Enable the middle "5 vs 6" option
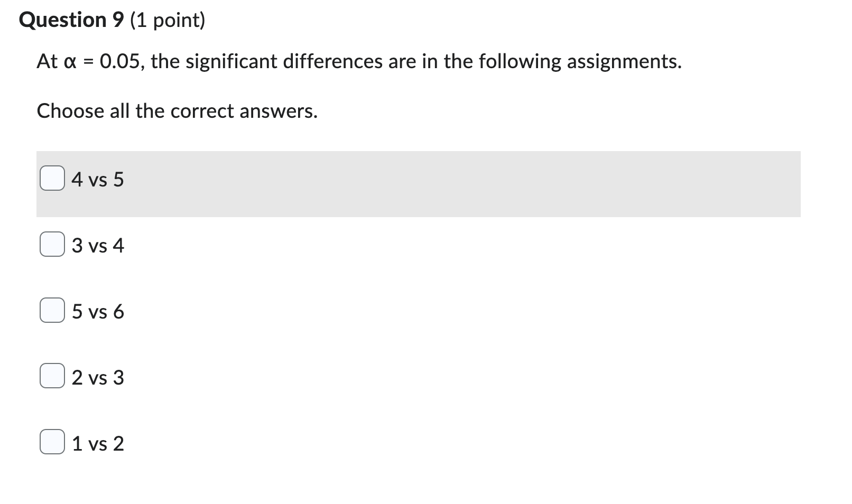Viewport: 852px width, 504px height. 52,311
